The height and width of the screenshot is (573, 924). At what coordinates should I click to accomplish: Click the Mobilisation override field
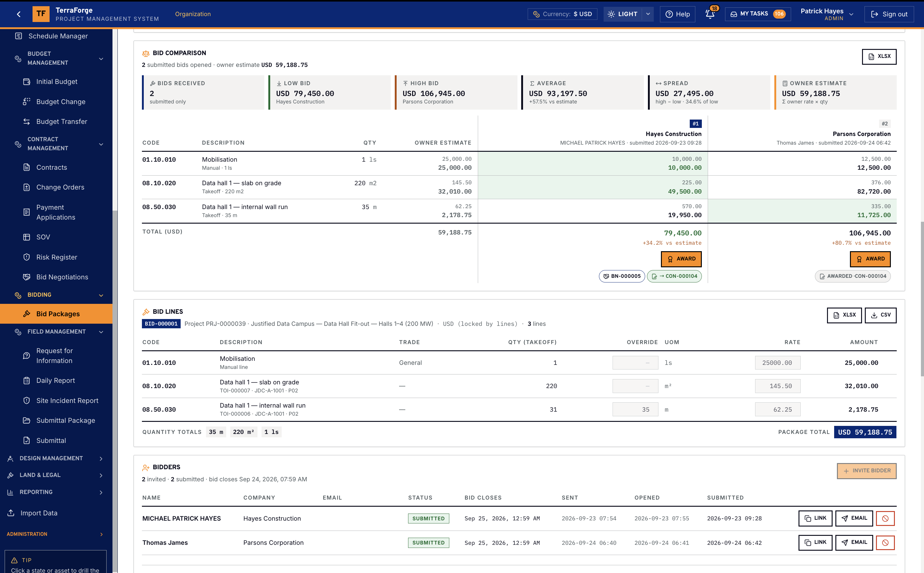[635, 363]
